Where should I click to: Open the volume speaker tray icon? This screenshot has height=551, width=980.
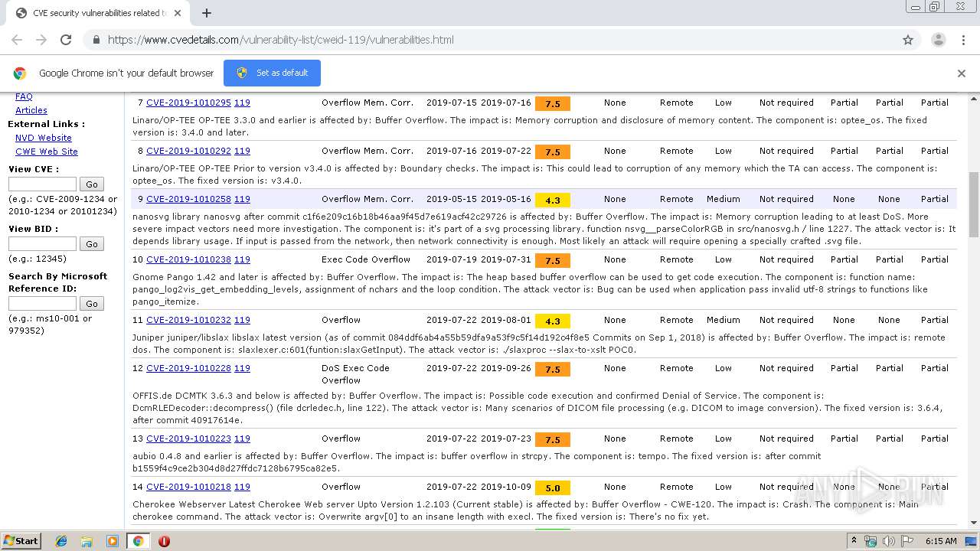click(890, 541)
